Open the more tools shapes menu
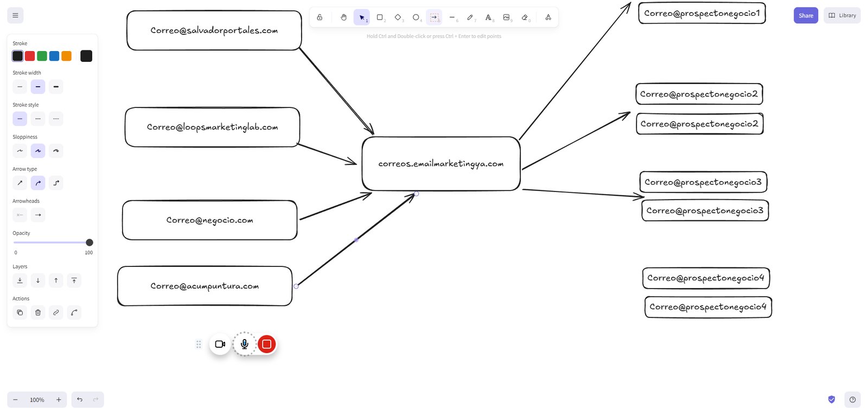This screenshot has height=415, width=868. click(x=548, y=17)
